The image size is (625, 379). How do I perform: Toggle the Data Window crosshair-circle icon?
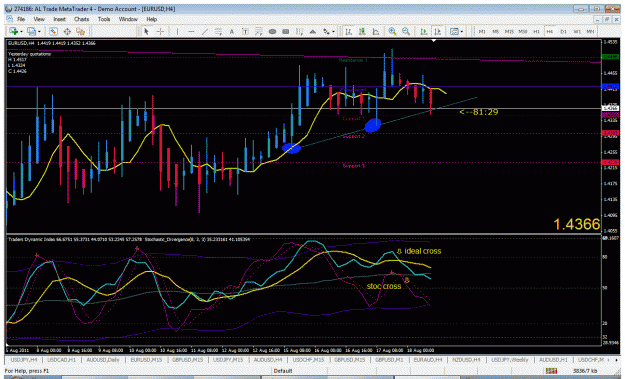(x=67, y=31)
